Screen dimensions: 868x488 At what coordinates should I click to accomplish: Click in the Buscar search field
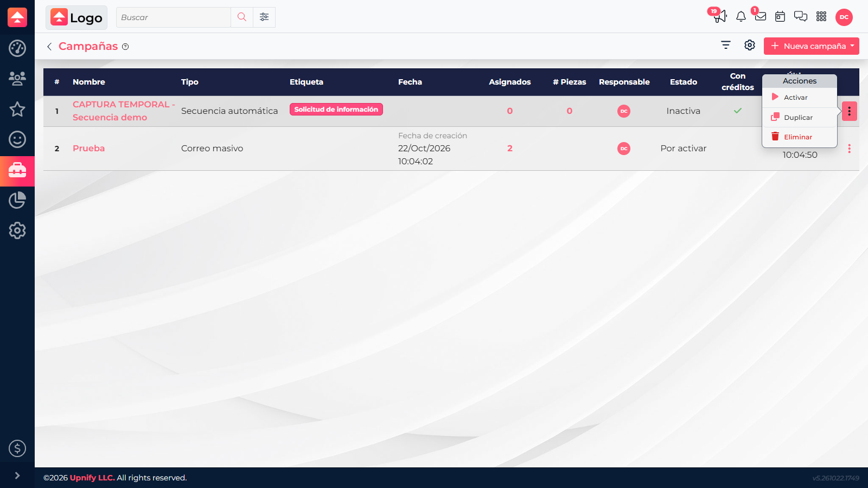click(x=174, y=17)
